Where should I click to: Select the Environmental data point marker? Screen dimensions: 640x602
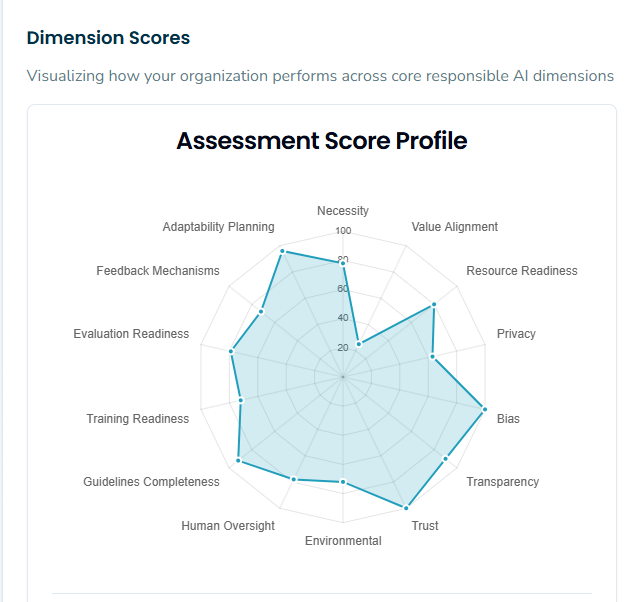[x=343, y=482]
